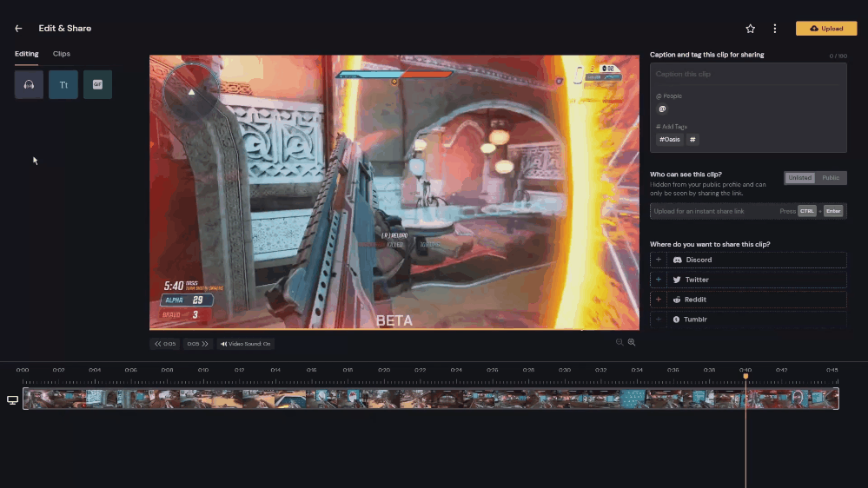The width and height of the screenshot is (868, 488).
Task: Click the timeline playhead marker
Action: 745,376
